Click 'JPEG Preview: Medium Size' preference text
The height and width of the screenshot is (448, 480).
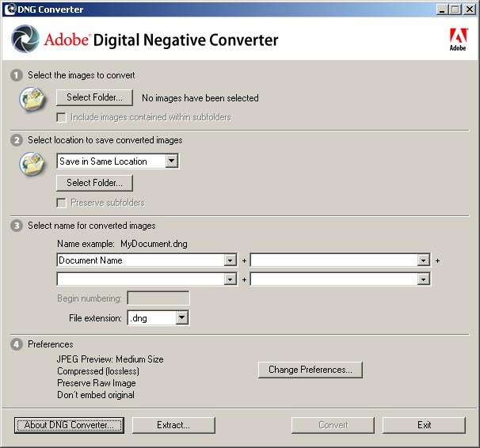(110, 359)
